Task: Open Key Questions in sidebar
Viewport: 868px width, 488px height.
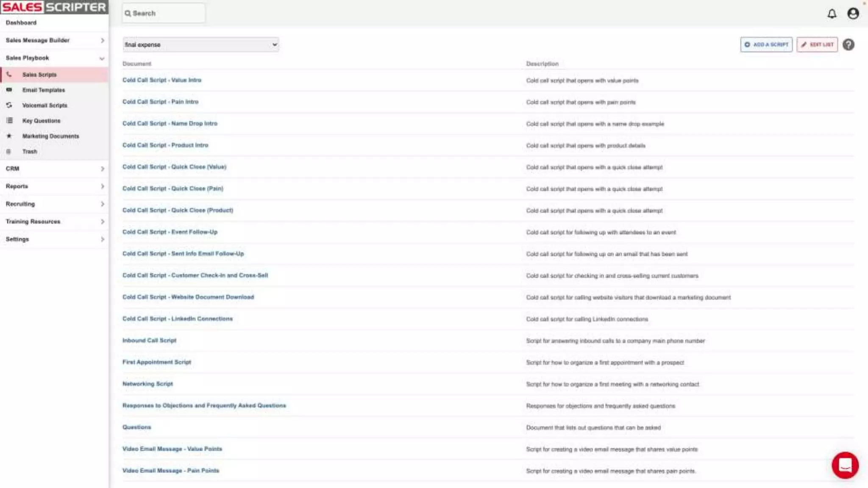Action: click(54, 121)
